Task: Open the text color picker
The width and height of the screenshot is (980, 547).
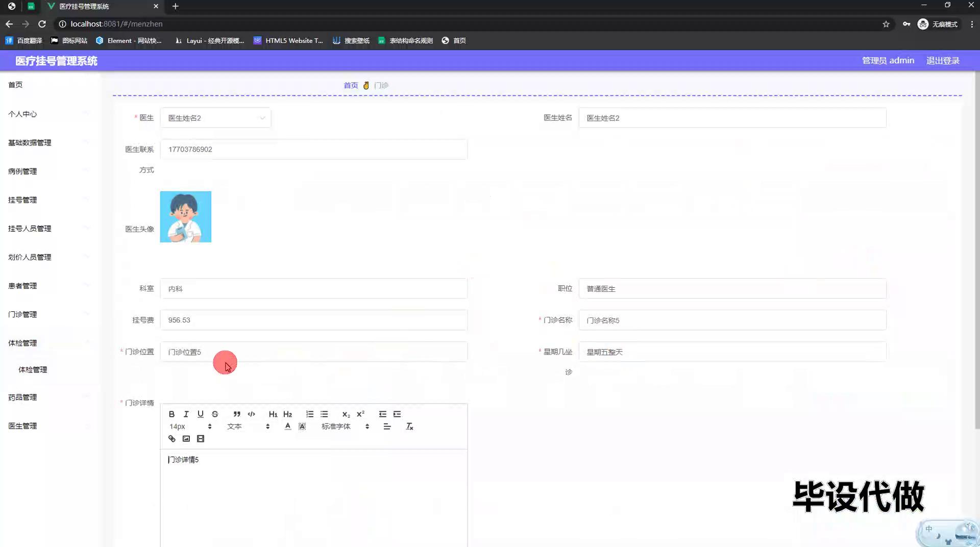Action: (288, 427)
